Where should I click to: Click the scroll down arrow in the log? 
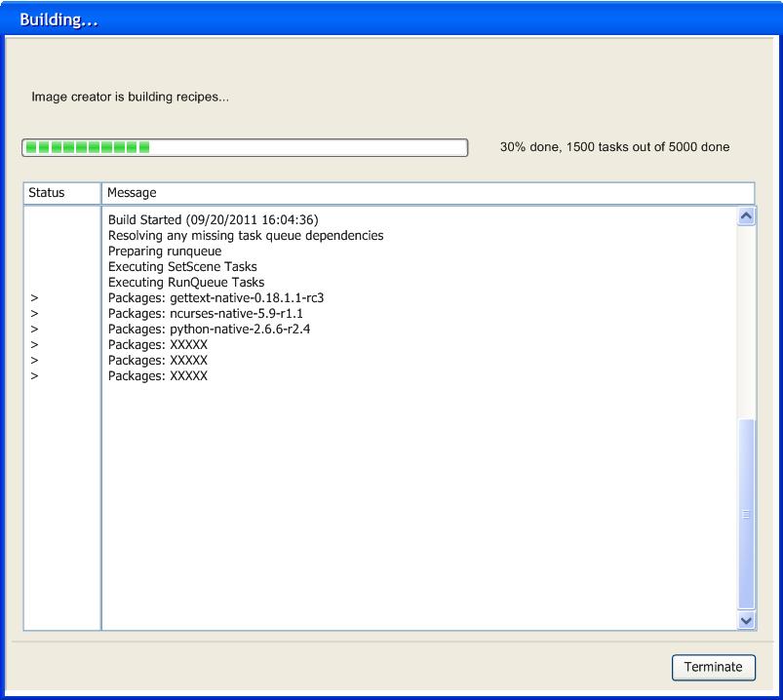tap(747, 620)
